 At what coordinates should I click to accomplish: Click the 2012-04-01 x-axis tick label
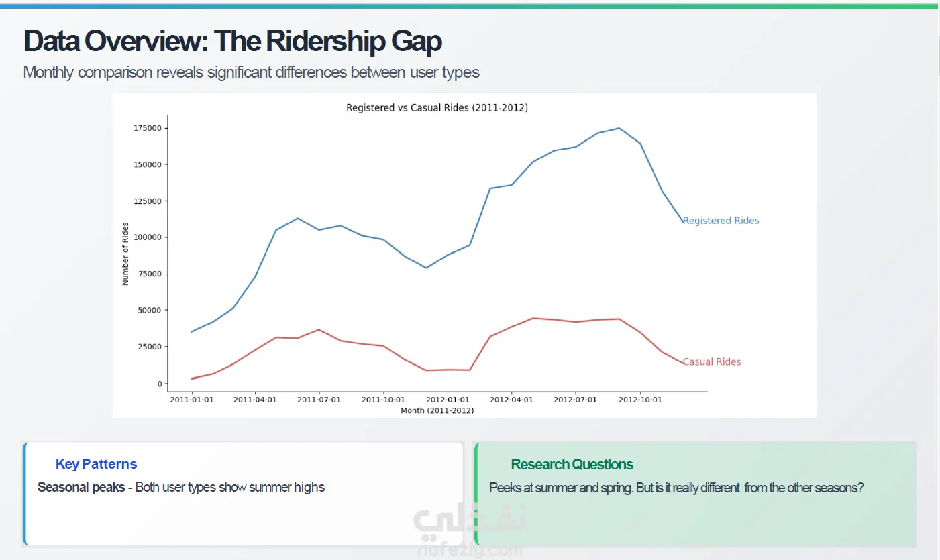coord(511,400)
